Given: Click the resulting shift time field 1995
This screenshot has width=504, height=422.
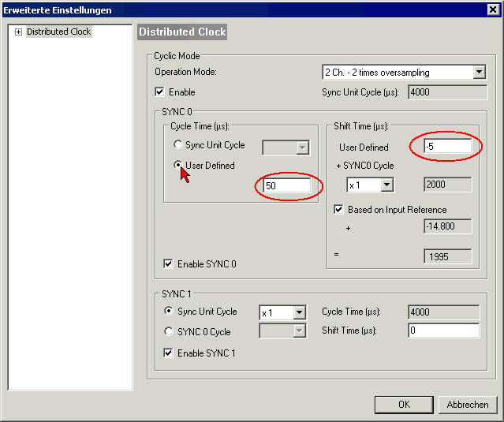Looking at the screenshot, I should point(448,256).
